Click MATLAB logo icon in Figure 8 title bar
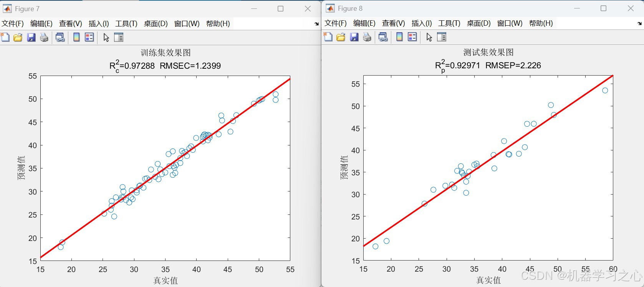This screenshot has height=287, width=644. coord(330,8)
